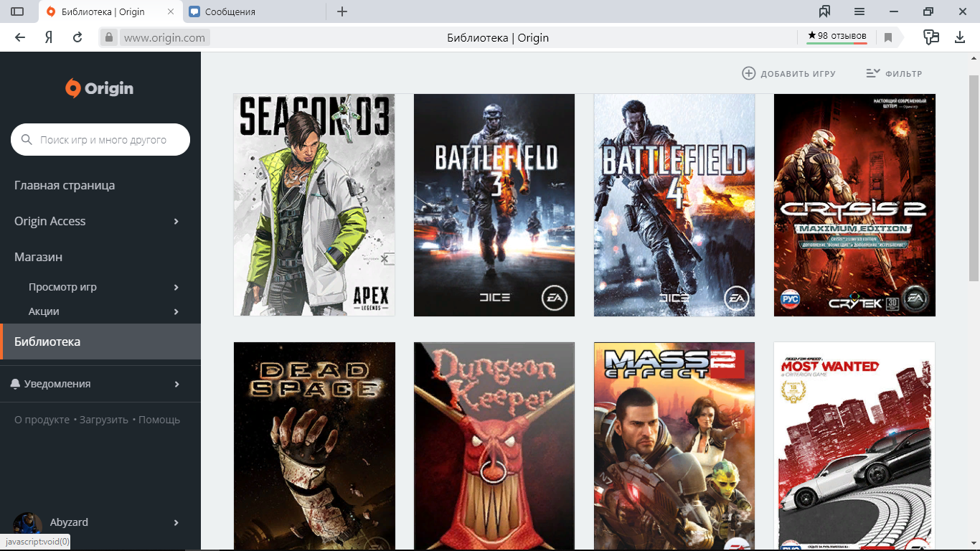Screen dimensions: 980x551
Task: Open the Origin Access menu item
Action: 50,221
